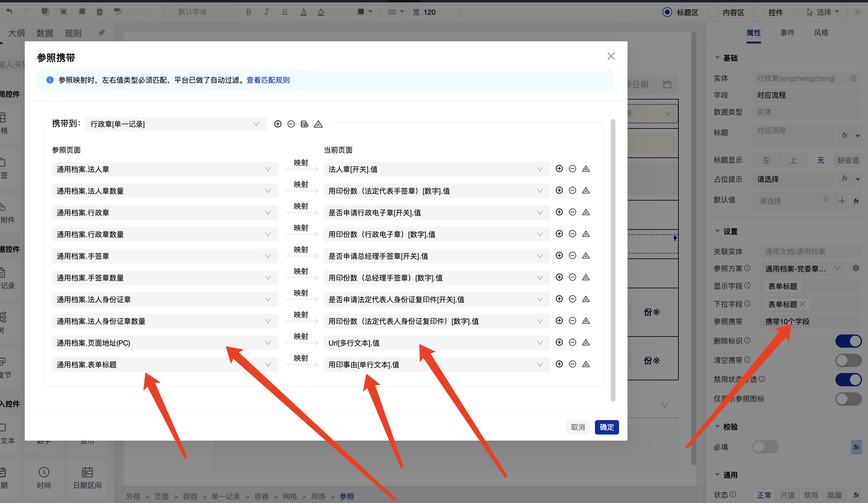Click gear icon next to 参照方案
The width and height of the screenshot is (868, 503).
856,268
